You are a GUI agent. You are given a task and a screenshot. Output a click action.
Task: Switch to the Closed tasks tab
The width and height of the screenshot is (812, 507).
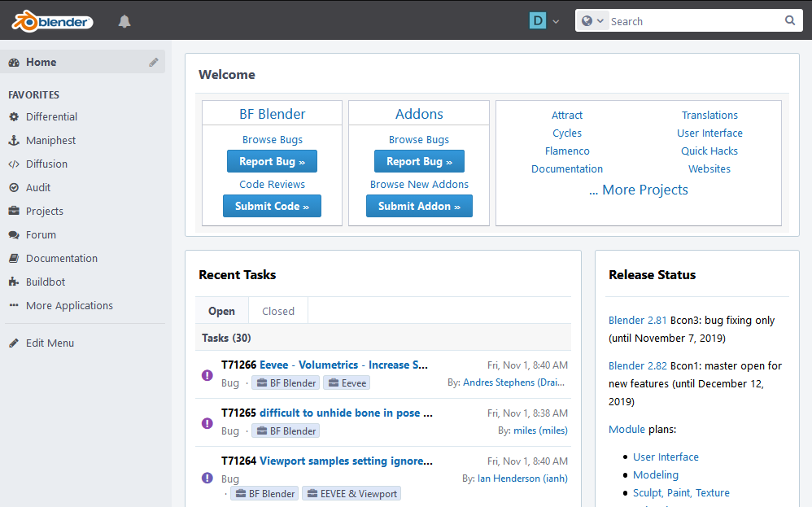coord(278,311)
